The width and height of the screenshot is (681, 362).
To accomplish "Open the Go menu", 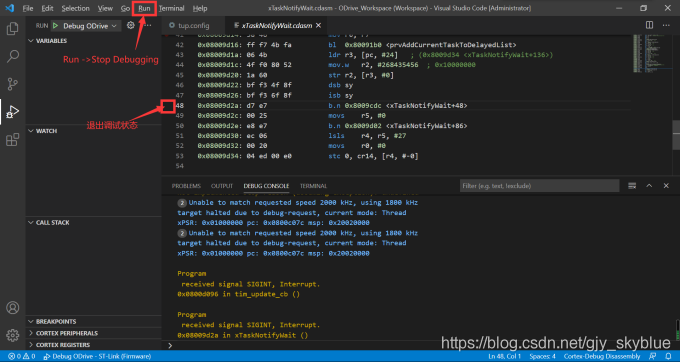I will (125, 8).
